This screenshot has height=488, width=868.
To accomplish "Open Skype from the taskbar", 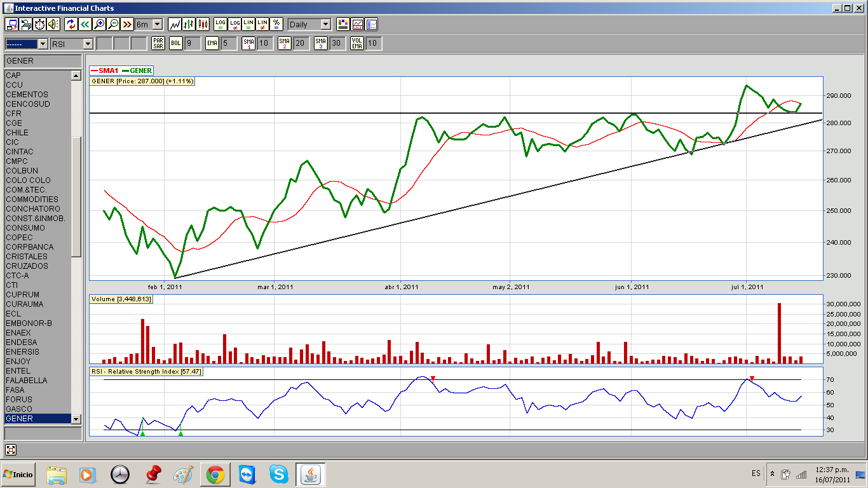I will click(x=278, y=474).
